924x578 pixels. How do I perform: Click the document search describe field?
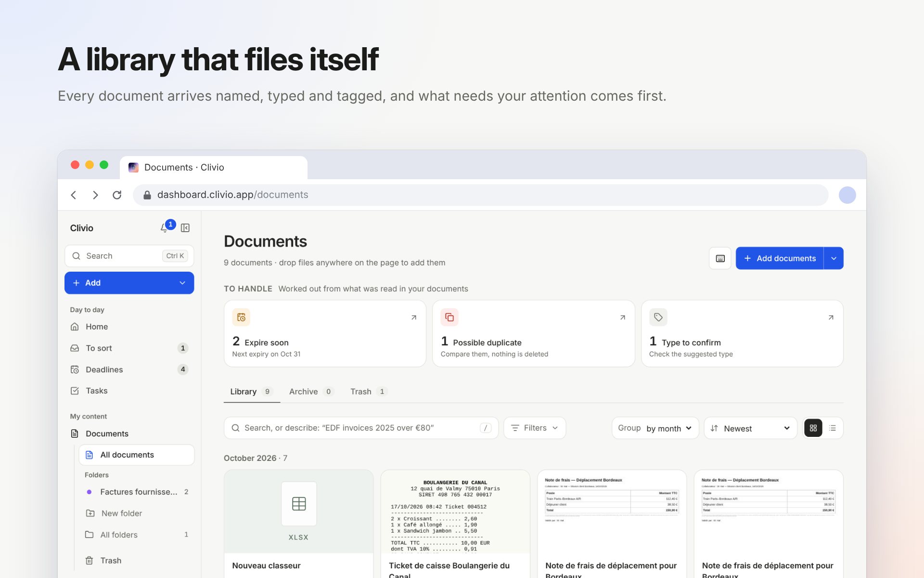pyautogui.click(x=361, y=428)
